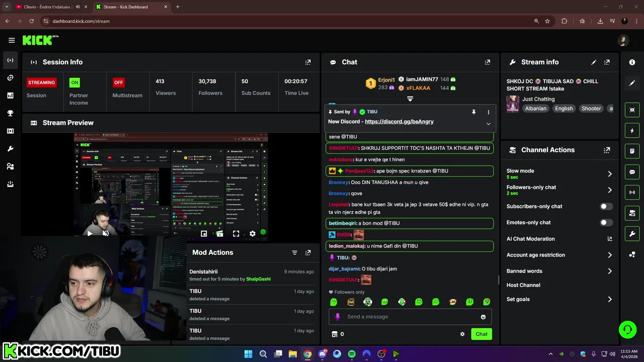Click the Send a message input field
This screenshot has width=644, height=362.
click(x=410, y=317)
